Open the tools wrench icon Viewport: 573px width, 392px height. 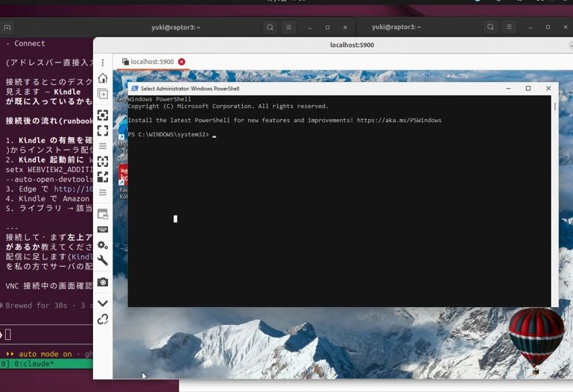[103, 261]
